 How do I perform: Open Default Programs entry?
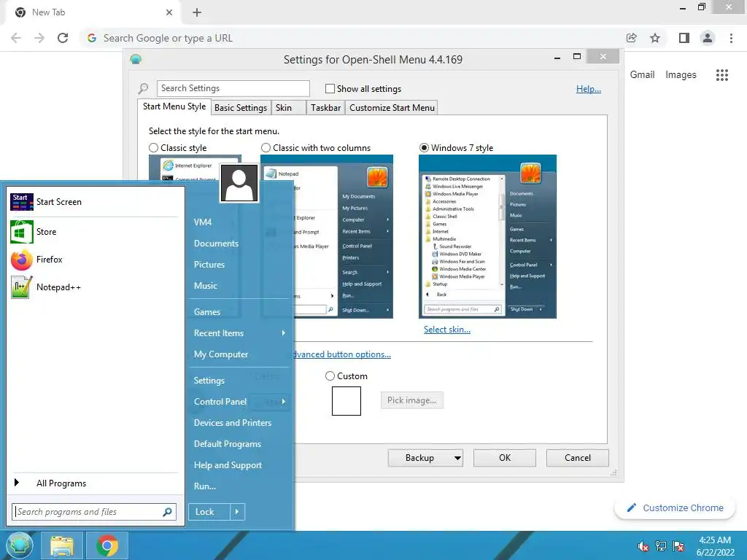click(228, 444)
